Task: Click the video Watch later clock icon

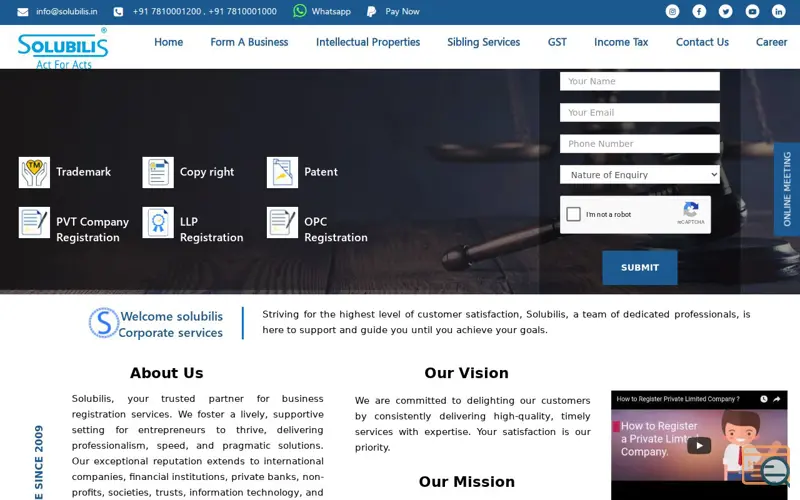Action: click(x=764, y=399)
